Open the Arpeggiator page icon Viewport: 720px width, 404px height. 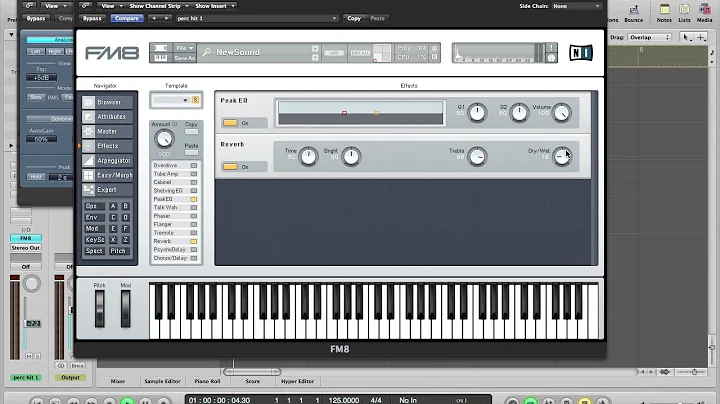pos(89,161)
